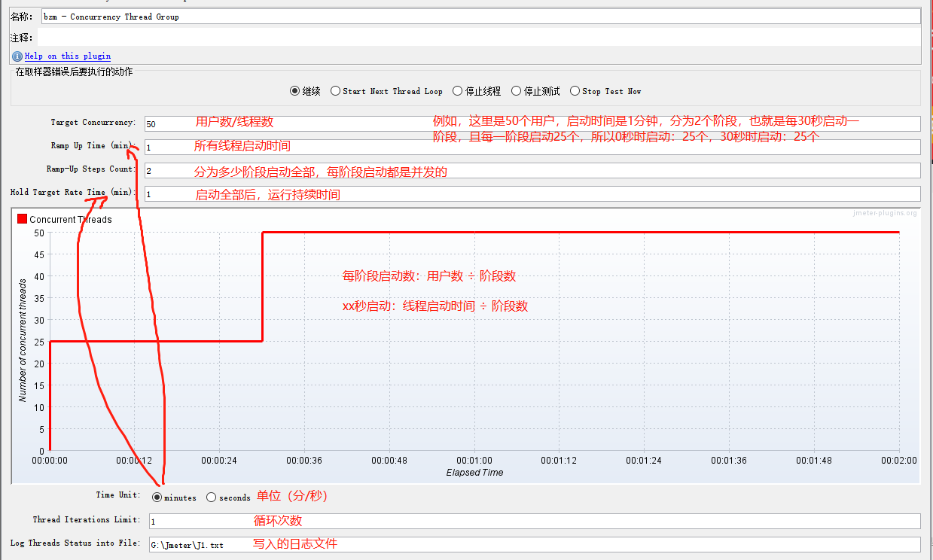Click the 在取样器错误后要执行的动作 heading
This screenshot has width=933, height=560.
pyautogui.click(x=74, y=72)
